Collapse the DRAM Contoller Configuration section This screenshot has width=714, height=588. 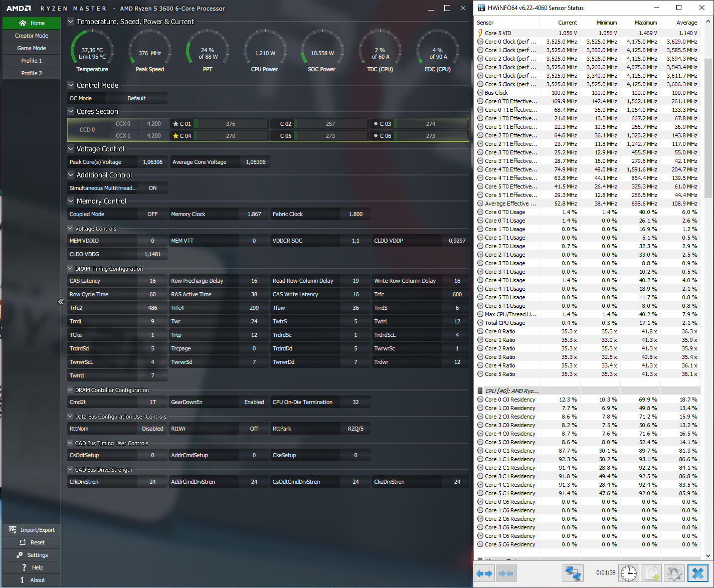click(70, 390)
